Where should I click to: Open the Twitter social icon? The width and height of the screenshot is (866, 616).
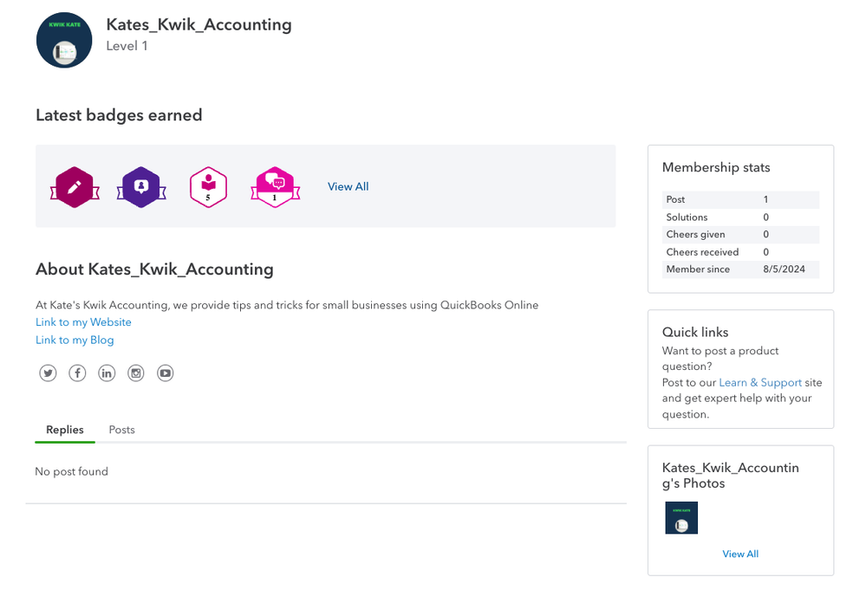pos(48,373)
